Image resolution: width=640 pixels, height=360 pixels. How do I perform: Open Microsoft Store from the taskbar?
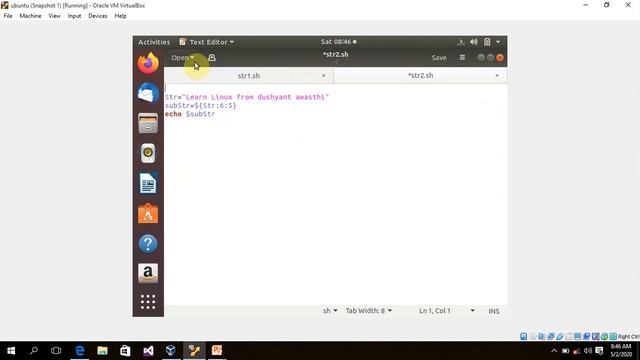click(x=125, y=351)
